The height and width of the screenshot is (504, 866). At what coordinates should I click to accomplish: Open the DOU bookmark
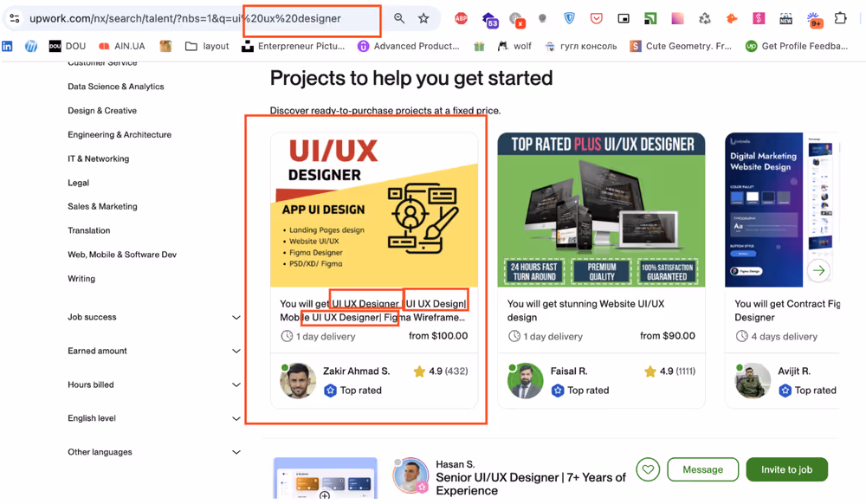pyautogui.click(x=68, y=47)
